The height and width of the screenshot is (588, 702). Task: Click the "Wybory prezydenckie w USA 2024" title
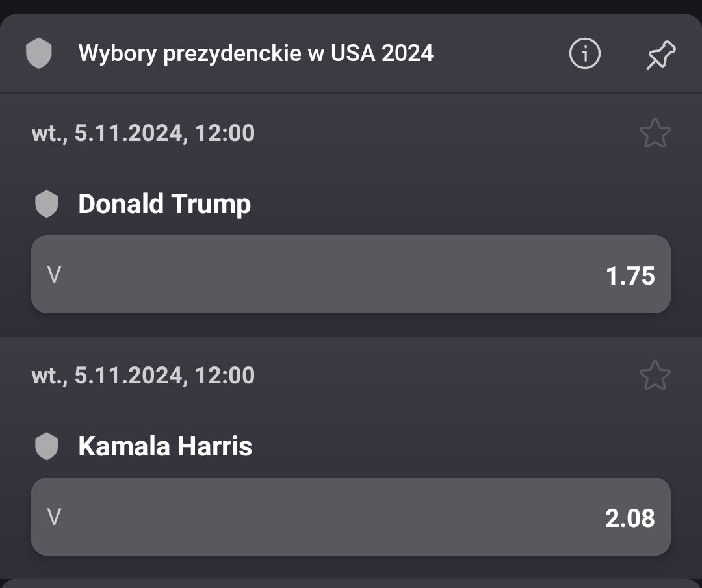255,53
